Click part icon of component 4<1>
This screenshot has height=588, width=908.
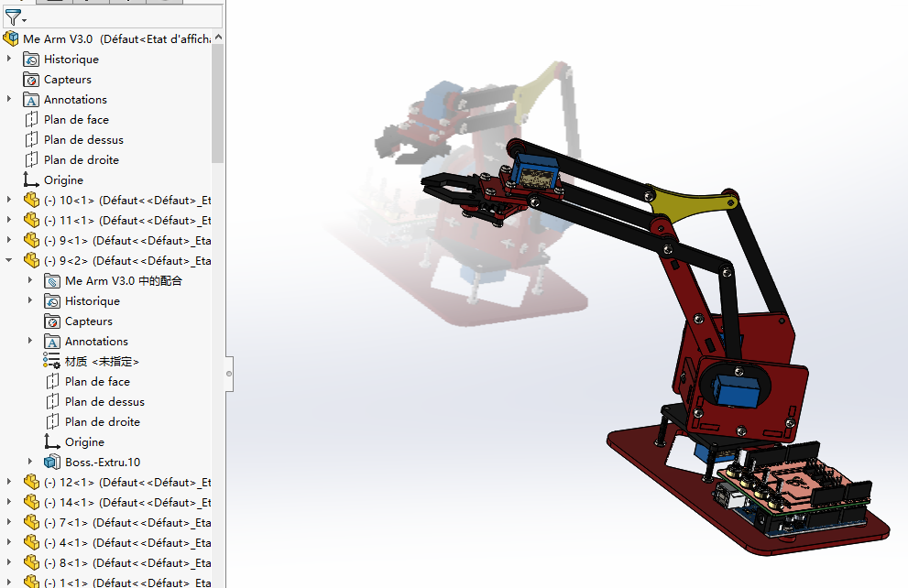coord(31,543)
